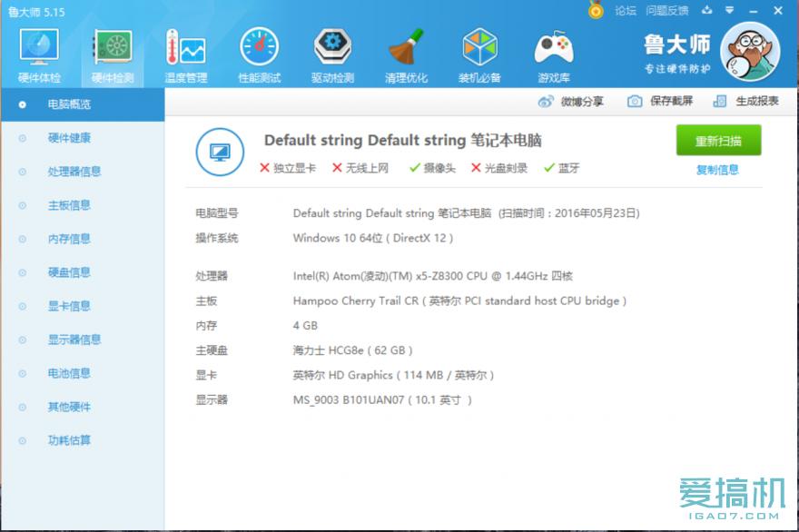Select 硬件健康 in the sidebar
The image size is (799, 532).
(x=83, y=138)
